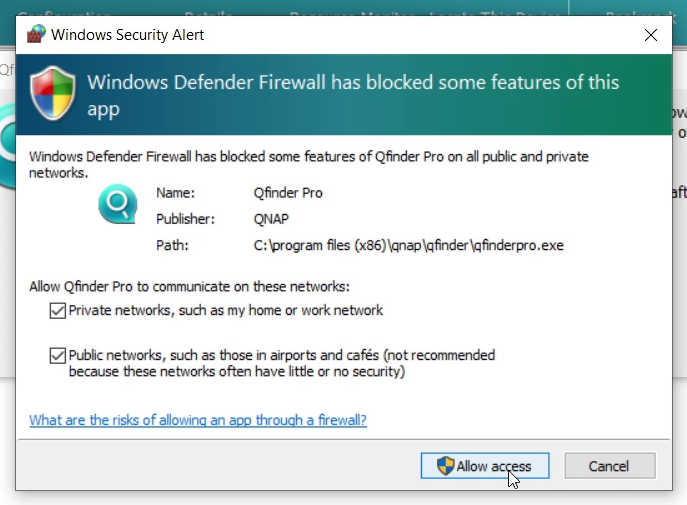Open the firewall risks help link

(x=198, y=420)
